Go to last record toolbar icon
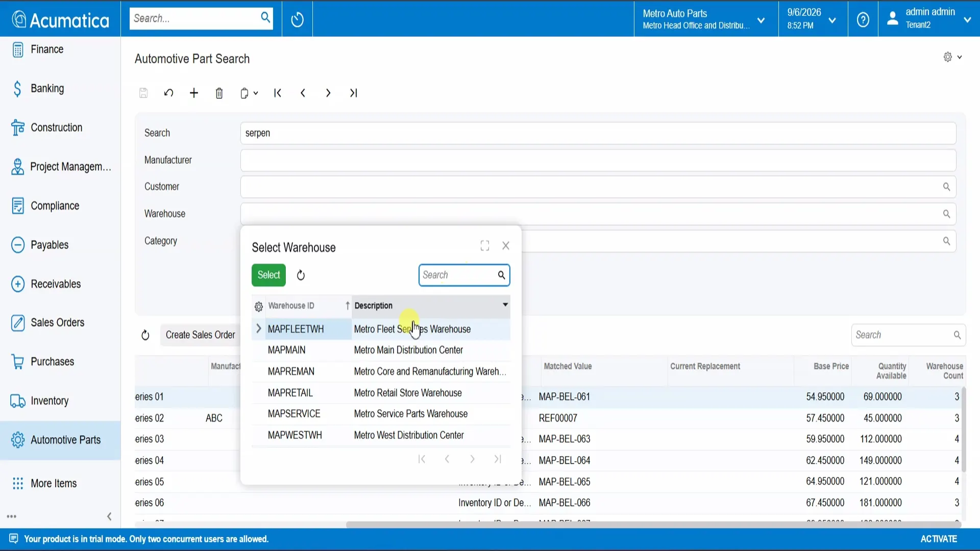Viewport: 980px width, 551px height. (353, 93)
